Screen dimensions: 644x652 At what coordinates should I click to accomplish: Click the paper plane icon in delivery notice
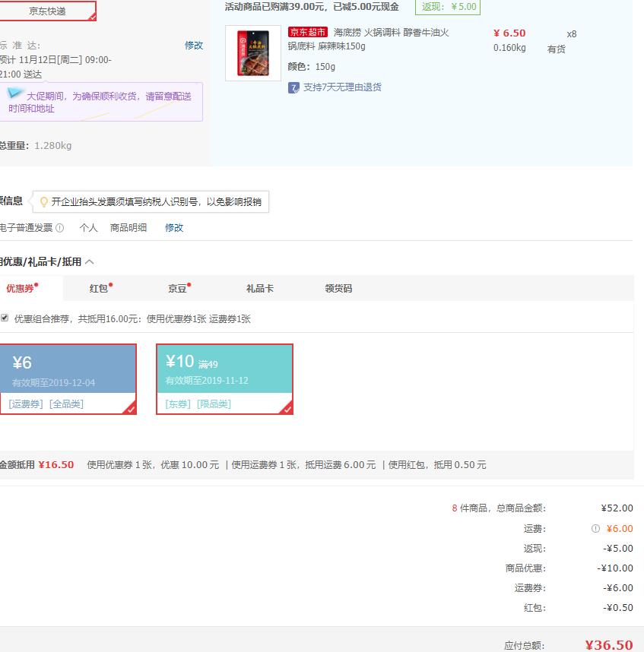pos(14,93)
